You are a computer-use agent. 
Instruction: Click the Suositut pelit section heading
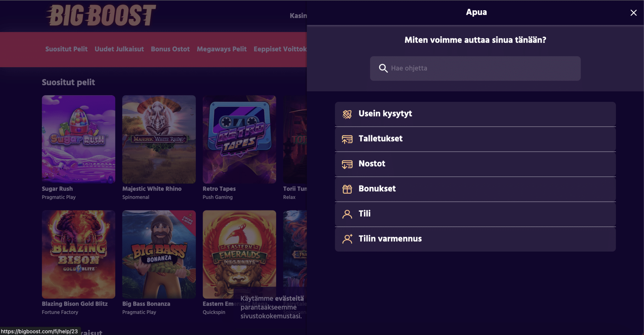click(x=68, y=82)
